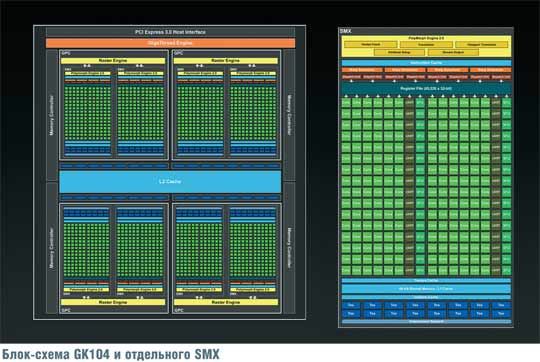Click the Raster Engine bar in bottom-right GPC
Screen dimensions: 540x362
(x=226, y=302)
